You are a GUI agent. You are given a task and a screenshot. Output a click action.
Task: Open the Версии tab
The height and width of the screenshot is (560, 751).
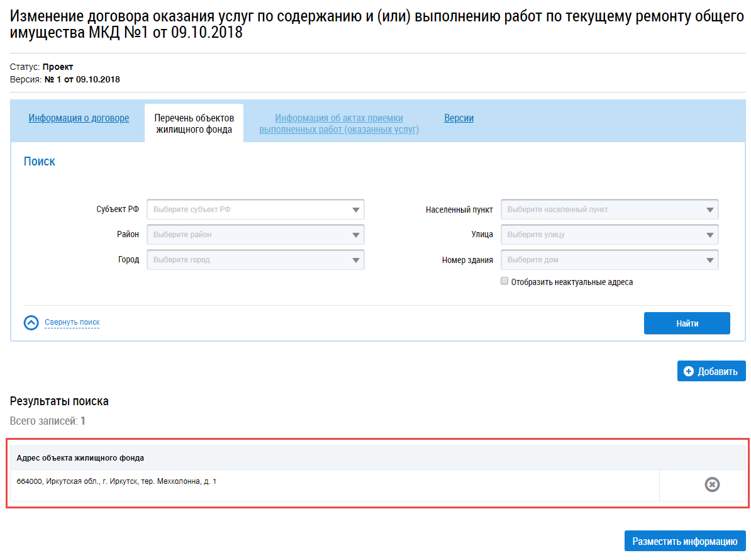click(x=459, y=118)
